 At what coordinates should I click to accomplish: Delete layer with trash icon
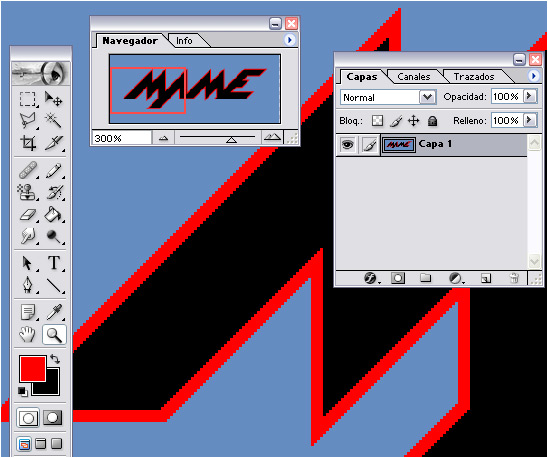(x=514, y=278)
